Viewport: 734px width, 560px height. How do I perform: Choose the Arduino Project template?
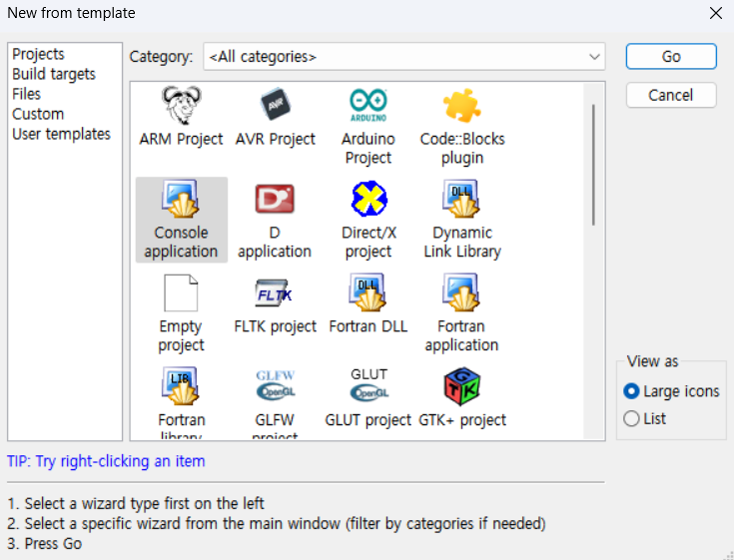tap(368, 127)
